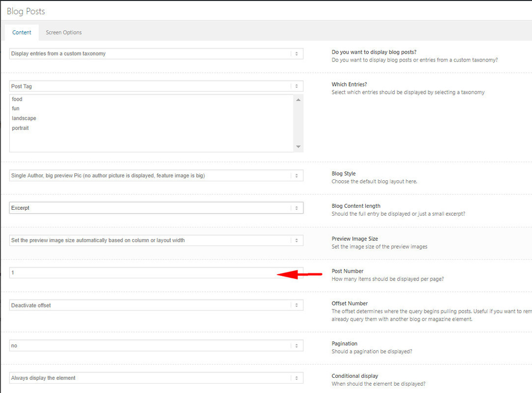Click the 'Blog Posts' dialog title

point(26,11)
